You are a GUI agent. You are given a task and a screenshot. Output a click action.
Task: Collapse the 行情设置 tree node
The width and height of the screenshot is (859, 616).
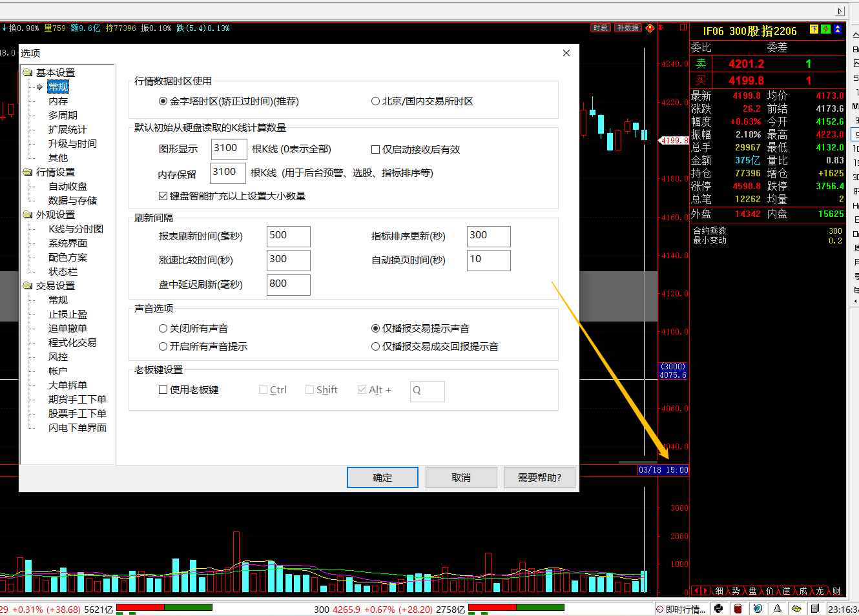click(28, 172)
